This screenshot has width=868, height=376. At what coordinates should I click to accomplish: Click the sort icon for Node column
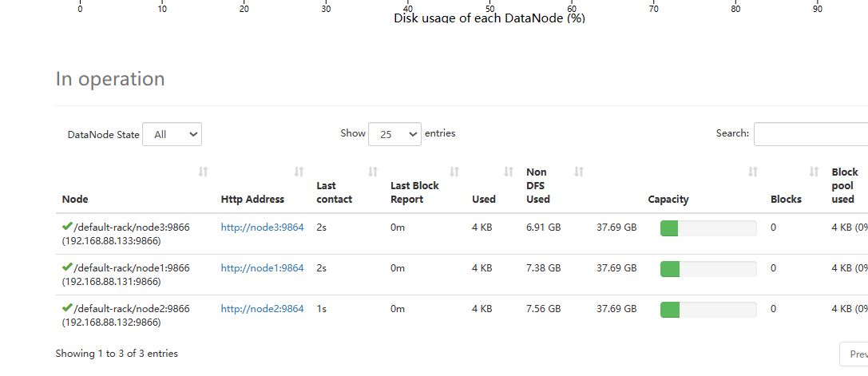203,172
